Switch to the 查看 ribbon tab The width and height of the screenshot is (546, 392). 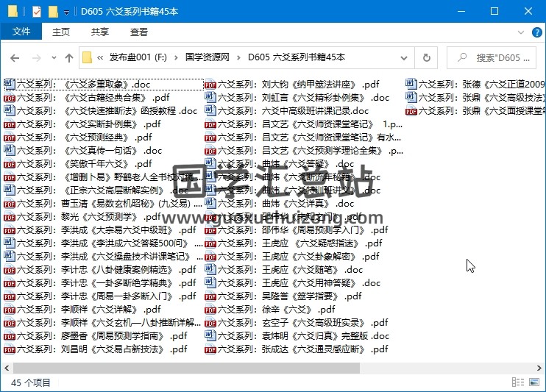138,32
